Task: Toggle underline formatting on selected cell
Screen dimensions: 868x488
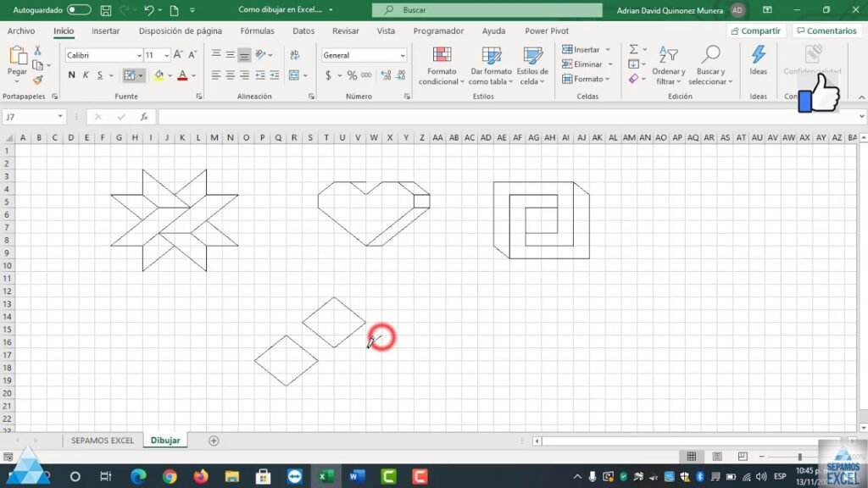Action: [98, 75]
